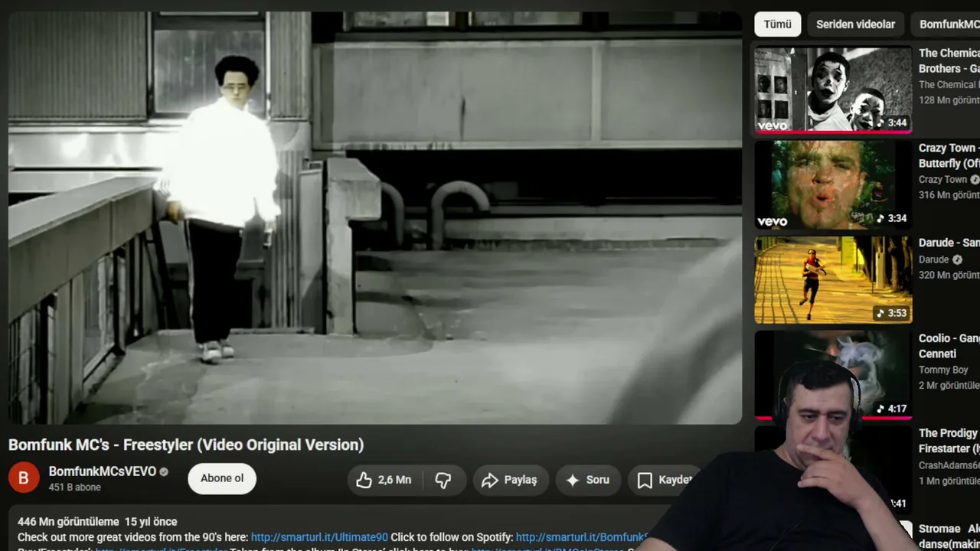Share the video with Paylaş
Screen dimensions: 980x551
pyautogui.click(x=511, y=480)
